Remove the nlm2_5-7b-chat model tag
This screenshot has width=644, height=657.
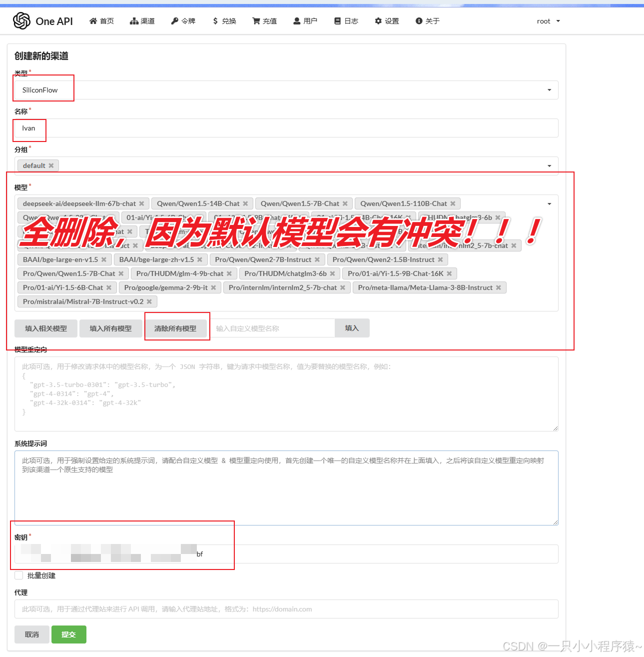(514, 245)
